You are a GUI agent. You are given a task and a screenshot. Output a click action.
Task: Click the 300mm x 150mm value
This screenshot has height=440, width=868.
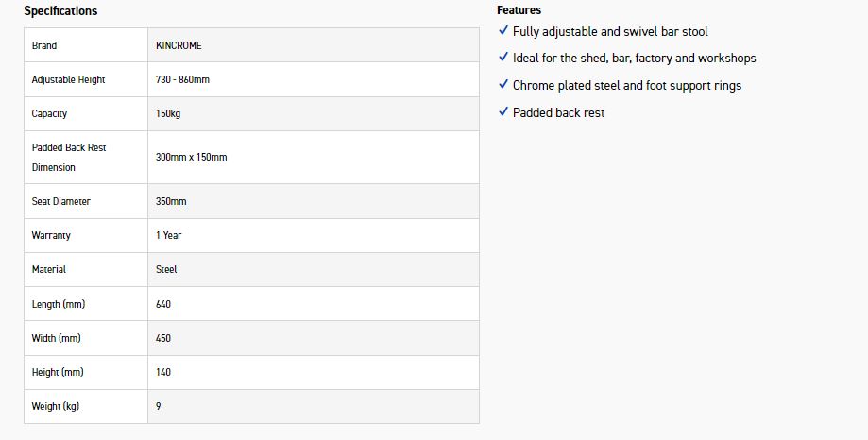(x=191, y=157)
